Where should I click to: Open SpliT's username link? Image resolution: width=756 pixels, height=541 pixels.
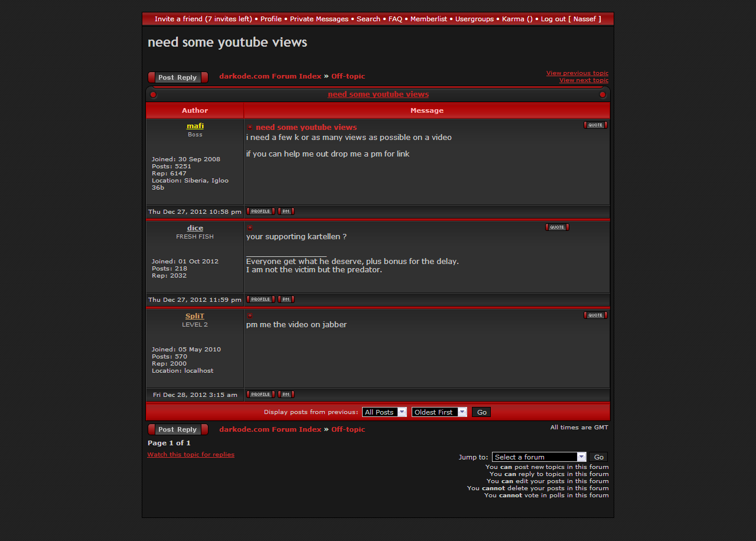coord(195,317)
